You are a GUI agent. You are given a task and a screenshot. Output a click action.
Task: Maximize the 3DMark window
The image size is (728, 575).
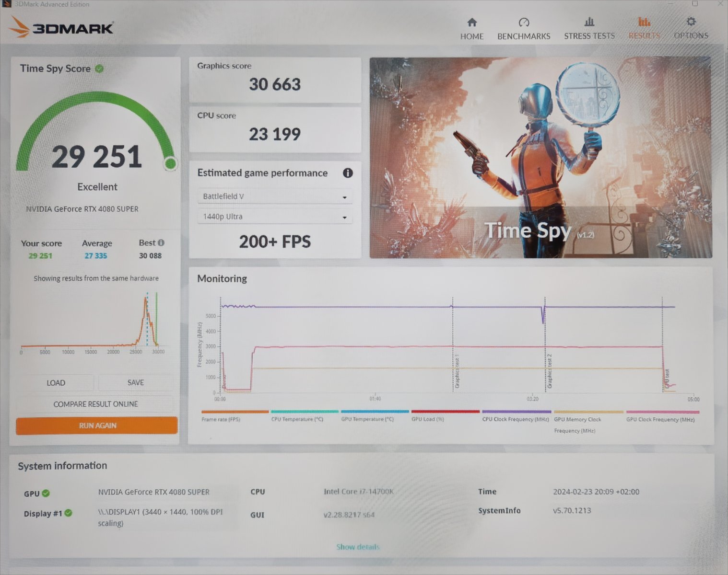click(695, 4)
